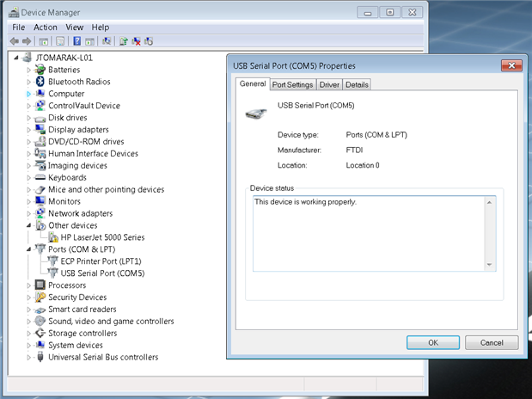Viewport: 532px width, 399px height.
Task: Expand the Disk drives node
Action: tap(28, 118)
